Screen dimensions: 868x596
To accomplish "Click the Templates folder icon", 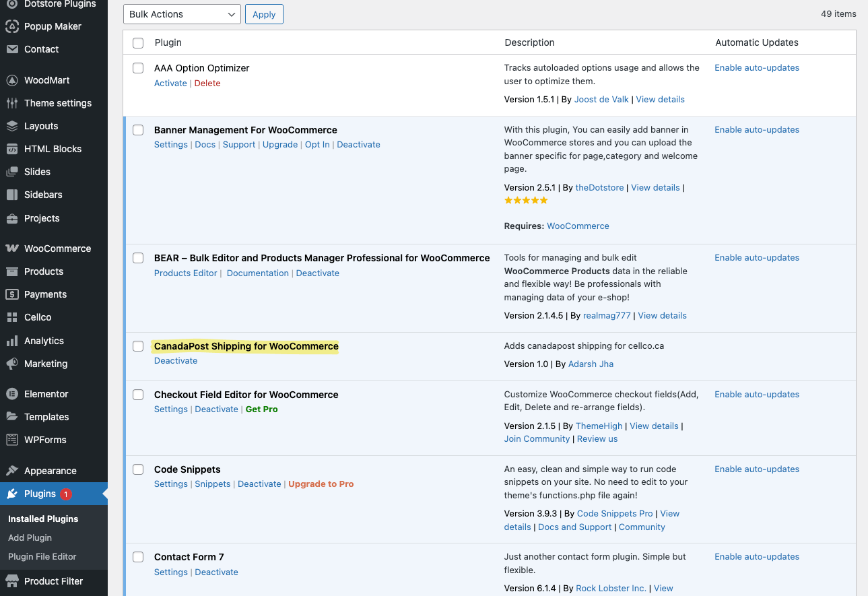I will point(11,417).
